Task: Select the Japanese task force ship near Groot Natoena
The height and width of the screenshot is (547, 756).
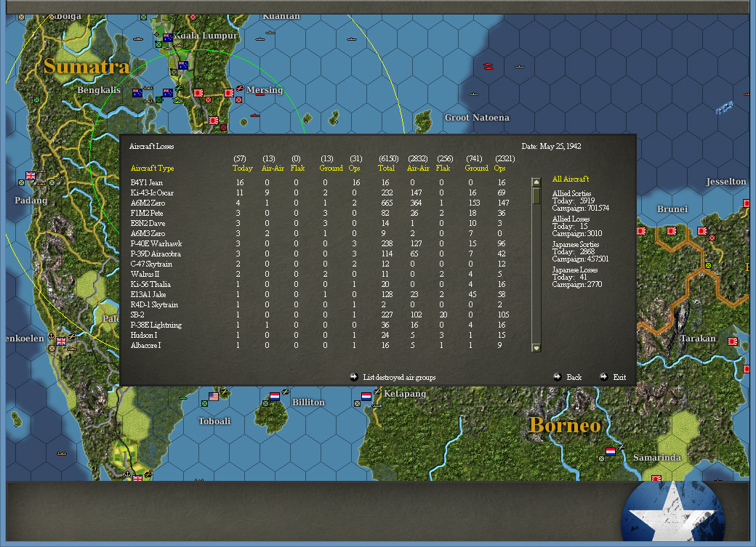Action: [x=488, y=66]
